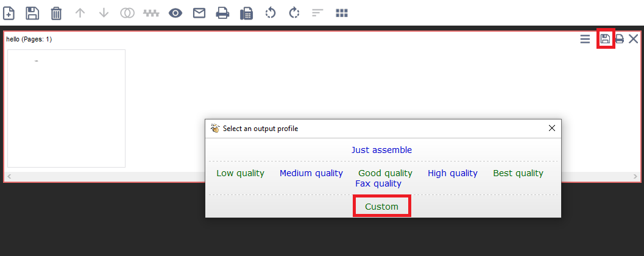This screenshot has width=644, height=256.
Task: Click the hello (Pages: 1) title text
Action: 29,40
